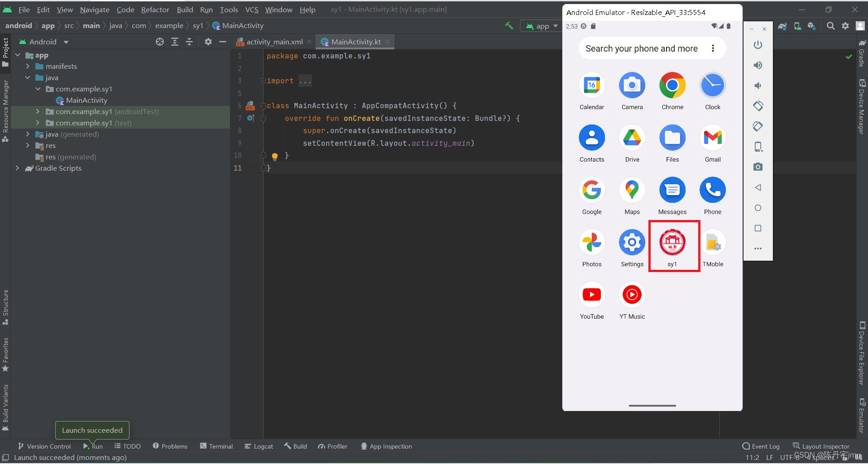Open IDE settings gear in top toolbar
Screen dimensions: 868x464
845,26
